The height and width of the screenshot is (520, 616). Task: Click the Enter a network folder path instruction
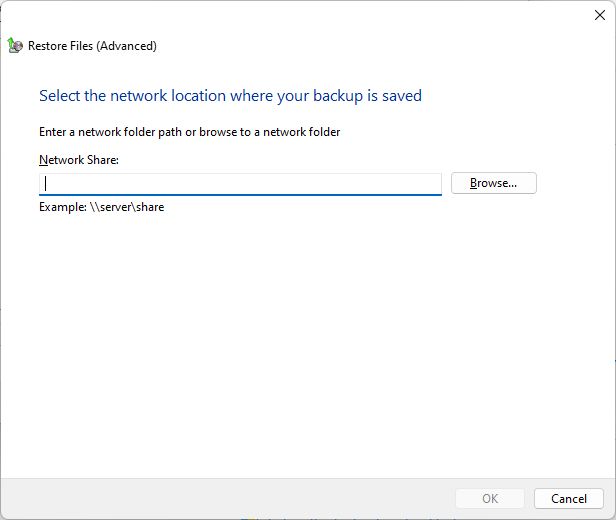(189, 132)
